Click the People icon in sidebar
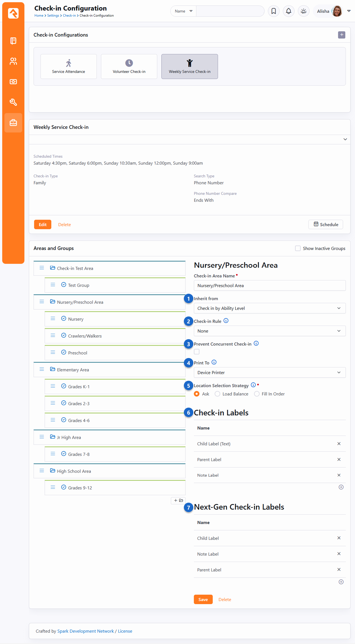This screenshot has height=644, width=355. tap(13, 61)
